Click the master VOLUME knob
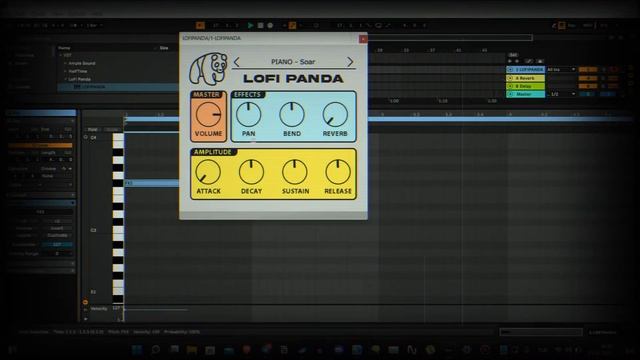 (x=208, y=115)
